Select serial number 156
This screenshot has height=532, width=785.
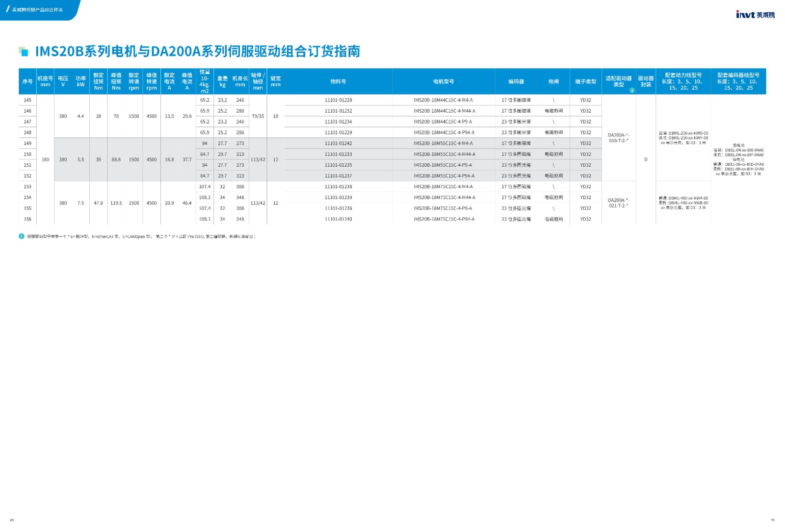[27, 219]
